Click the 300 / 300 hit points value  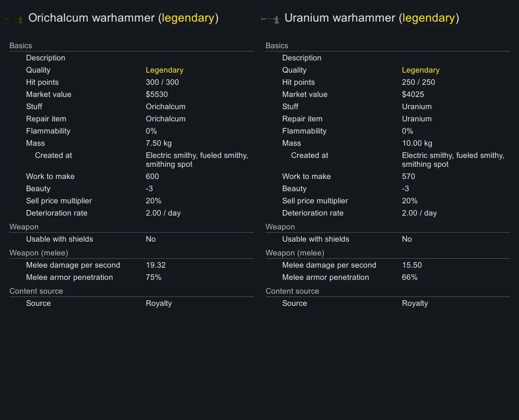(x=162, y=82)
